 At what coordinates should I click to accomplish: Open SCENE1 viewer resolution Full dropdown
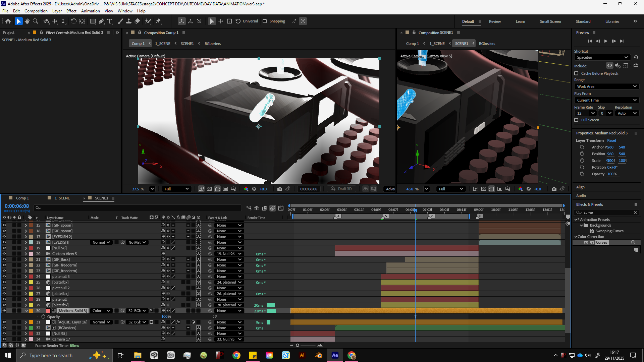click(451, 189)
